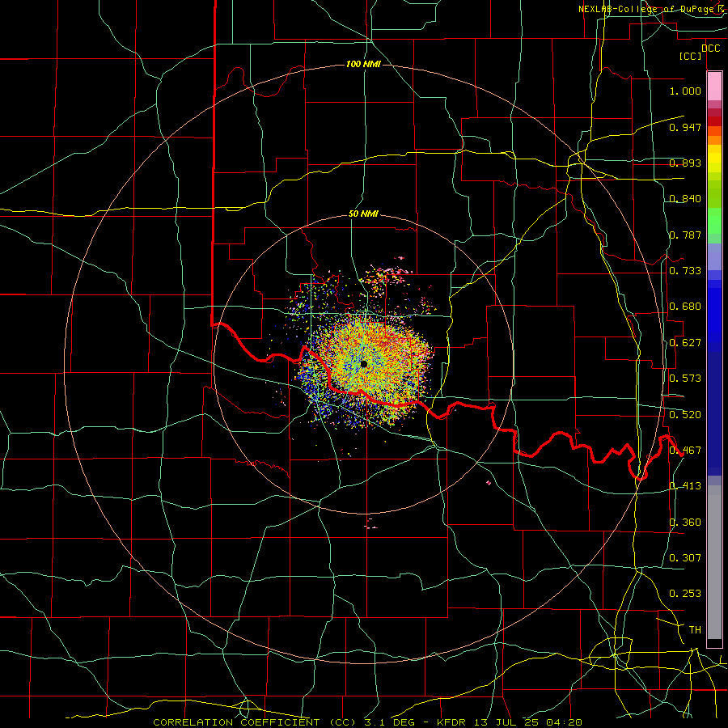Click the 50 NMI range ring label
This screenshot has width=728, height=728.
tap(363, 214)
